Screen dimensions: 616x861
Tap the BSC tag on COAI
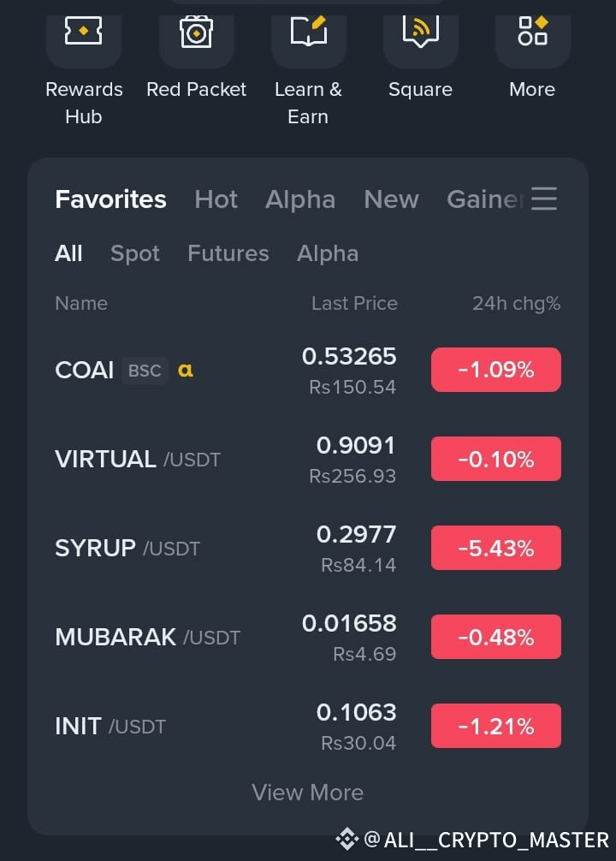click(x=145, y=371)
